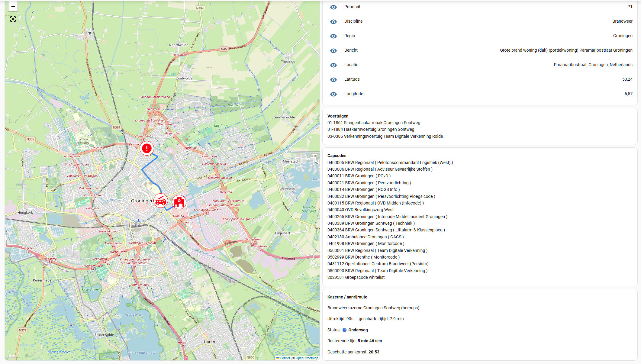This screenshot has height=364, width=641.
Task: Click capcode 0400115 OVD Midden (Infocode)
Action: point(376,203)
